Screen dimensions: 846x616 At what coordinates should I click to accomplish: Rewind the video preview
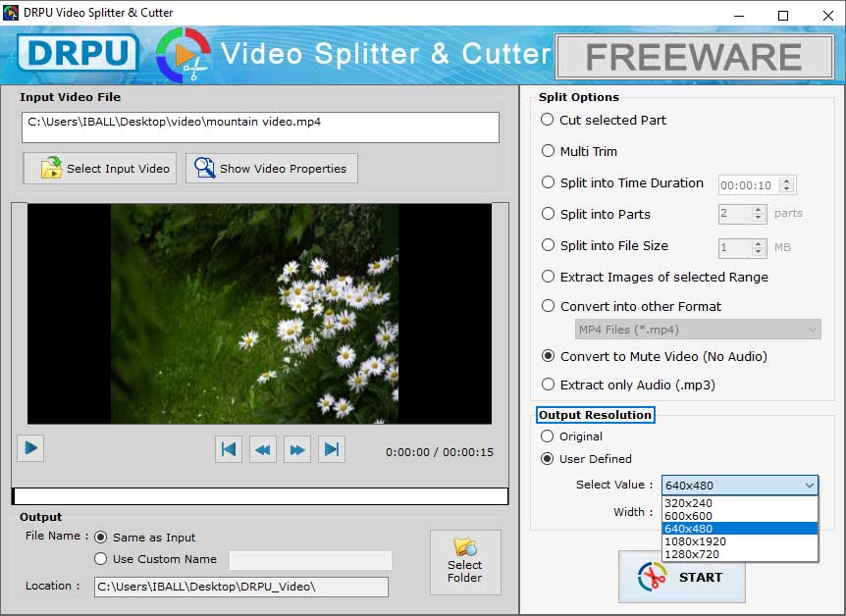(x=263, y=449)
